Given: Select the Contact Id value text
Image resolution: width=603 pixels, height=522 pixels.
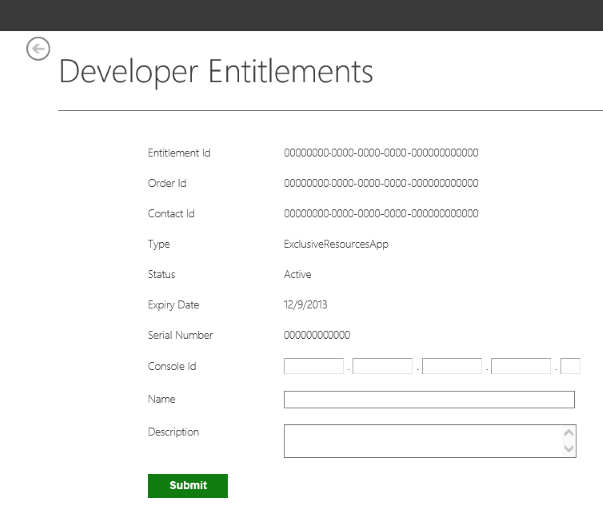Looking at the screenshot, I should coord(381,213).
